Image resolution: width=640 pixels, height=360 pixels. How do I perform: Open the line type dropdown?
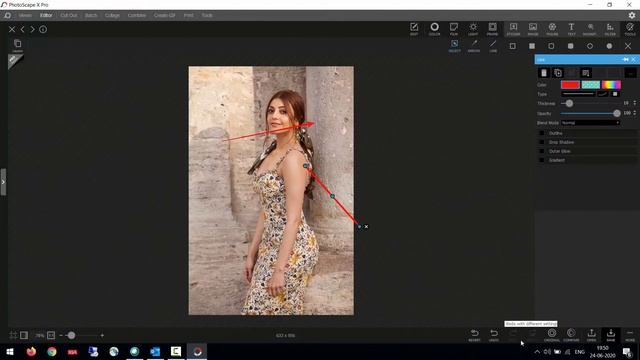coord(578,94)
